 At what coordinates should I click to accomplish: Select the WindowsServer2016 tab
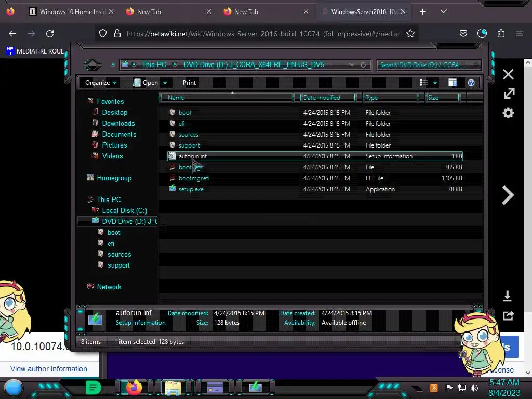click(363, 12)
